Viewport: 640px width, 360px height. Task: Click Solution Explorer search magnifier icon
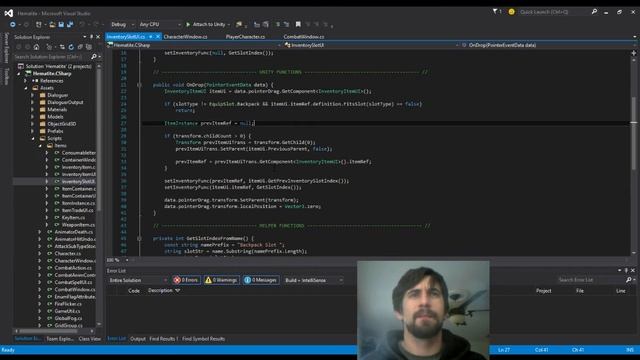pos(94,56)
